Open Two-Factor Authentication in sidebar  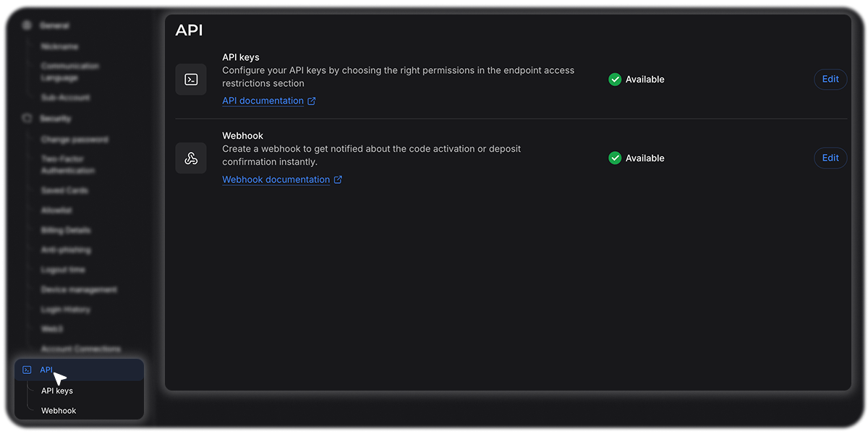(x=67, y=165)
